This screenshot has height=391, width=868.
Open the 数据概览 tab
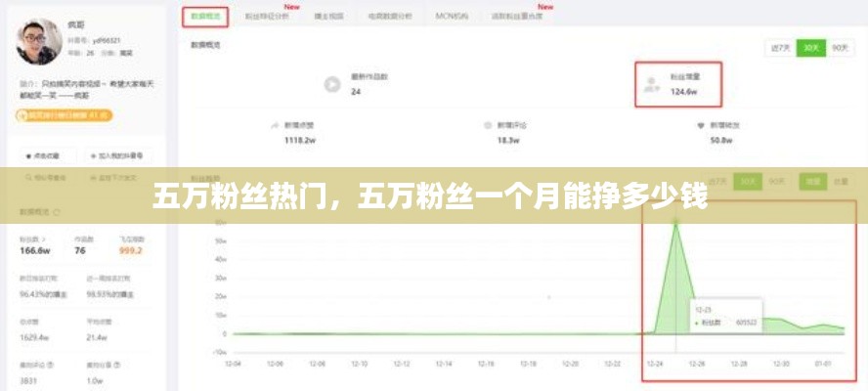coord(205,16)
